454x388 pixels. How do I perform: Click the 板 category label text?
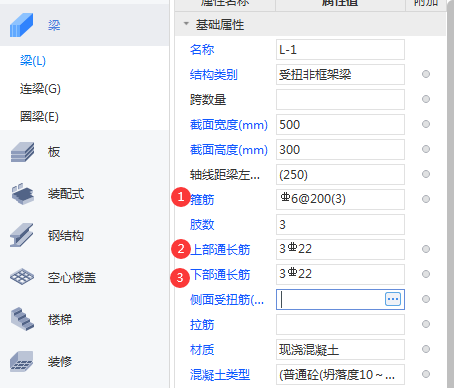click(x=54, y=152)
